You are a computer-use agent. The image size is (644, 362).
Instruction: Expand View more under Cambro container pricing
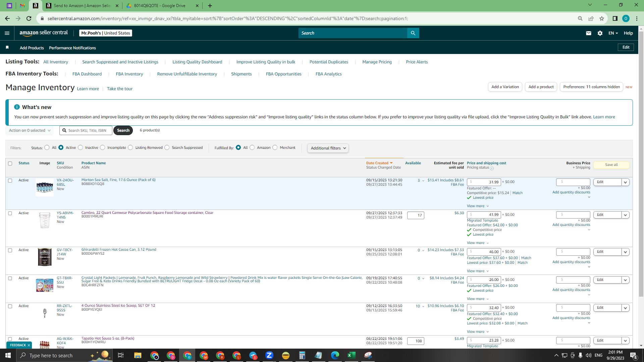pos(478,243)
